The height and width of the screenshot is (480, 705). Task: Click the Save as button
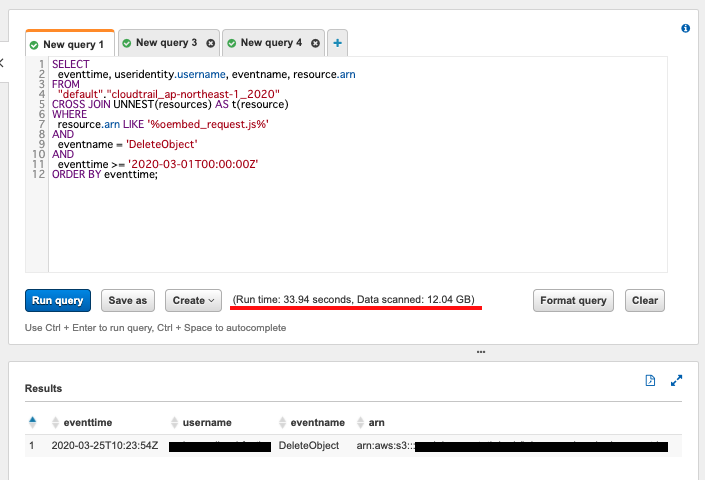click(x=128, y=300)
